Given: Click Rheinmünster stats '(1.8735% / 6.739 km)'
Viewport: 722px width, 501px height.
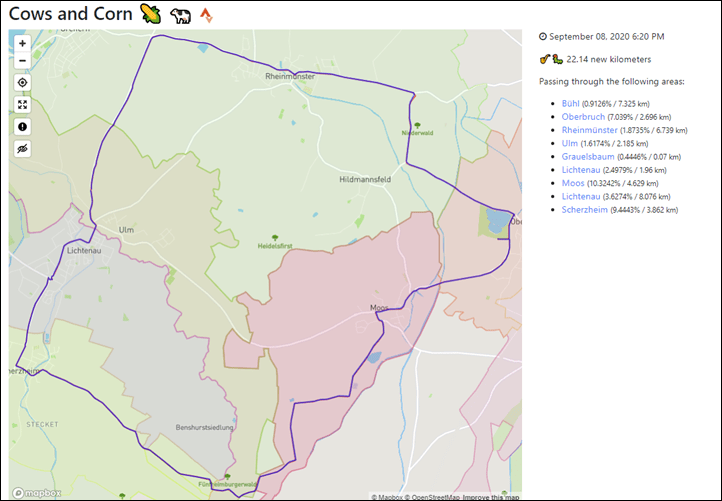Looking at the screenshot, I should (x=654, y=130).
